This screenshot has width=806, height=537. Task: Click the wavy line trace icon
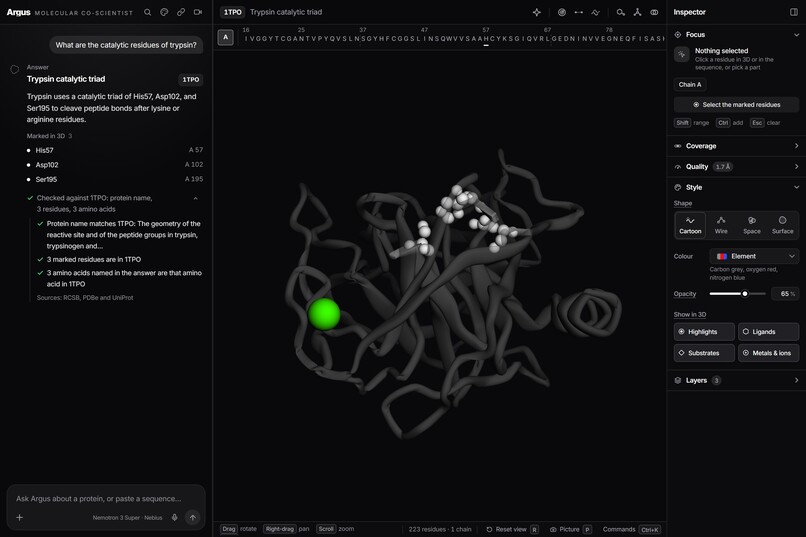595,12
